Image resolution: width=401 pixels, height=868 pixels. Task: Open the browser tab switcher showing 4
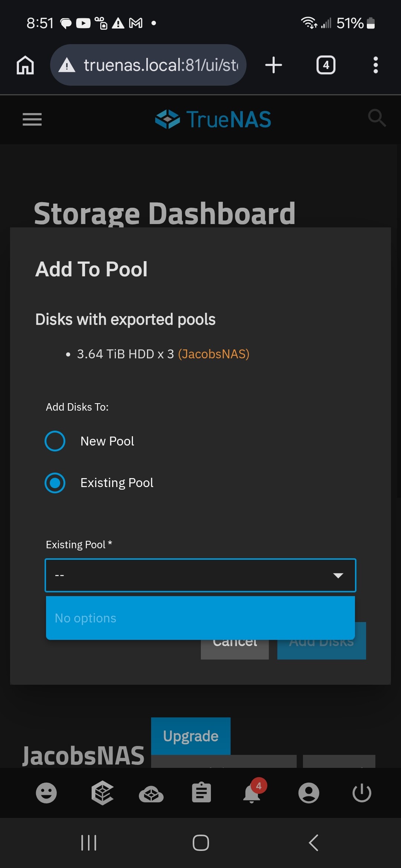(x=326, y=65)
